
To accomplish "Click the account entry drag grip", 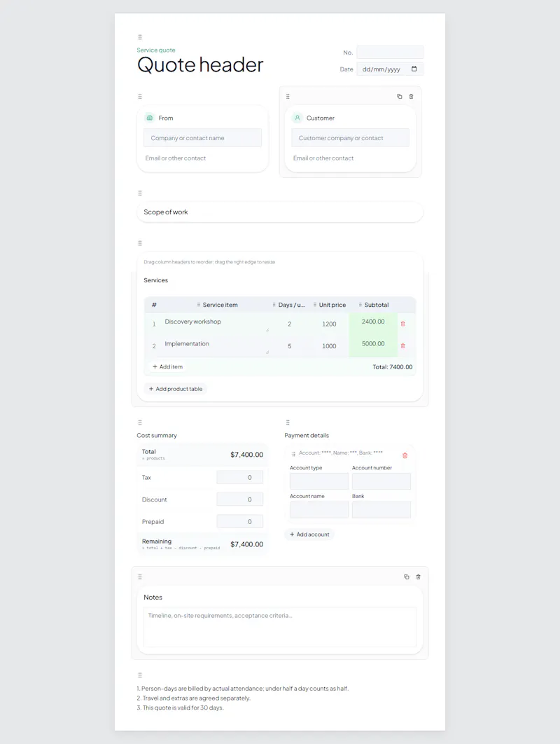I will (293, 454).
